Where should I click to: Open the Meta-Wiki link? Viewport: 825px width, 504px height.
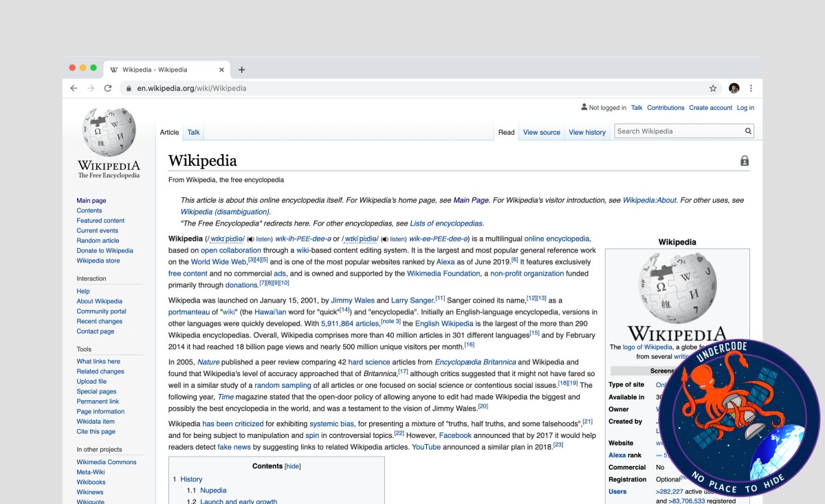pos(91,472)
